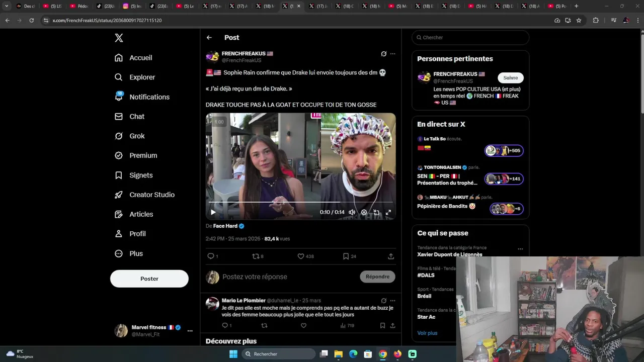This screenshot has width=644, height=362.
Task: Open video settings gear
Action: 364,212
